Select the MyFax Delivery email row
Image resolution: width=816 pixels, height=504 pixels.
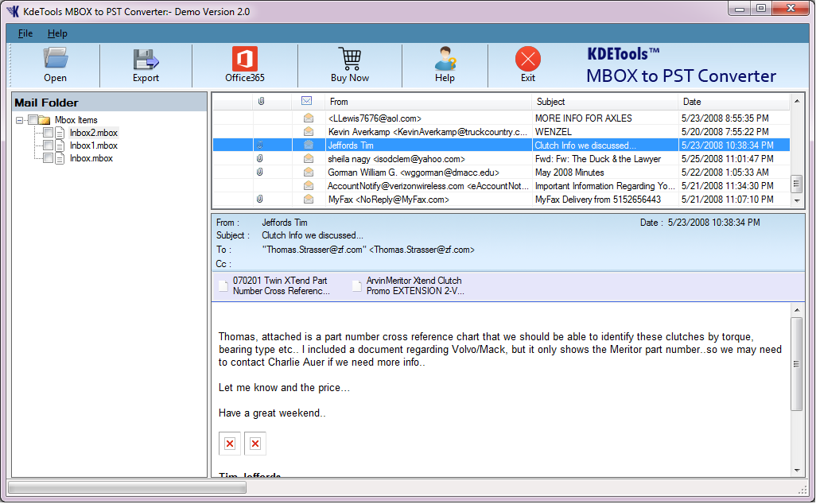pos(428,200)
